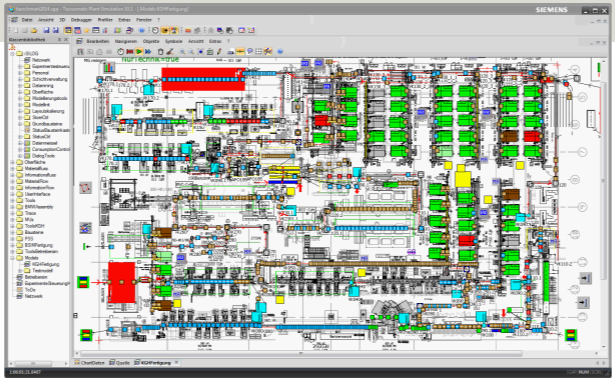This screenshot has width=615, height=382.
Task: Click the yellow star icon in main toolbar
Action: 87,30
